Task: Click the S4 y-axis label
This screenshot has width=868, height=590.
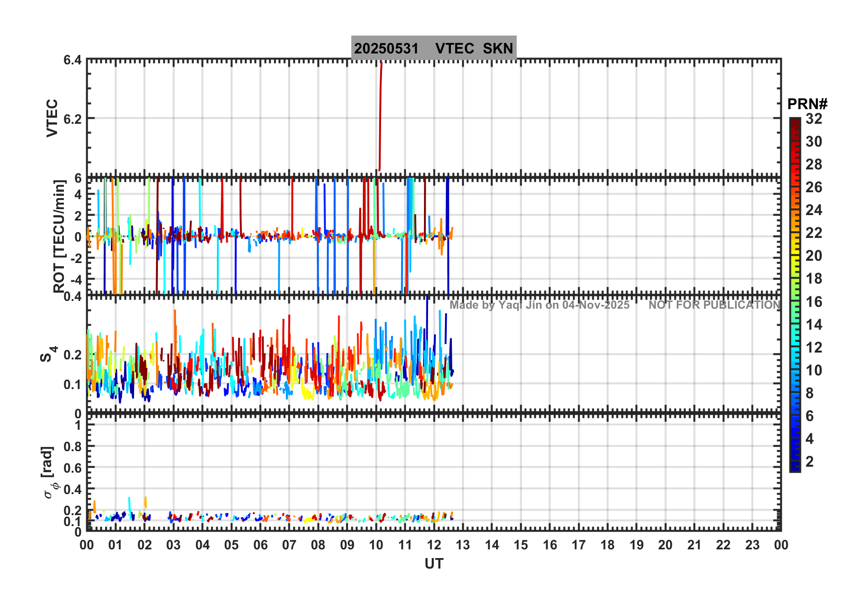Action: pos(48,354)
